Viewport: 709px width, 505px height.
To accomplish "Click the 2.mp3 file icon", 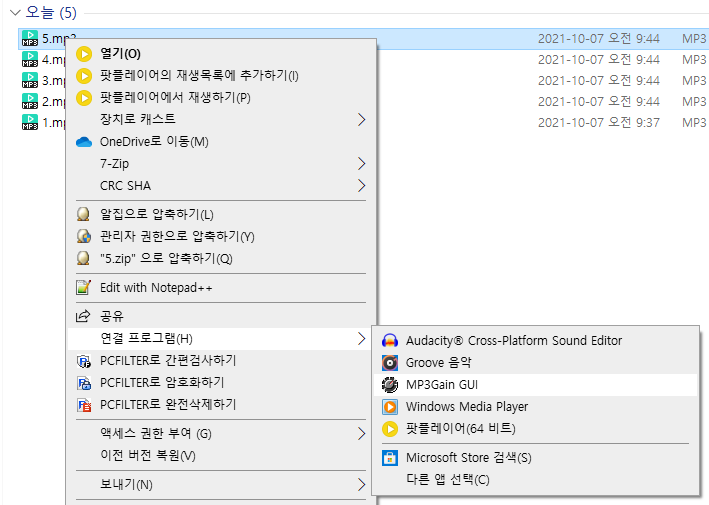I will tap(30, 101).
